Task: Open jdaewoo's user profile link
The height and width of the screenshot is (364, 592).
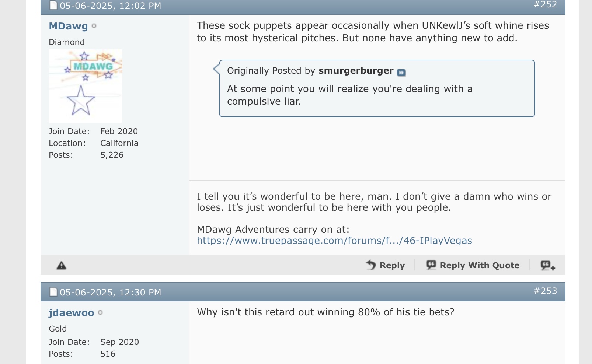Action: [71, 313]
